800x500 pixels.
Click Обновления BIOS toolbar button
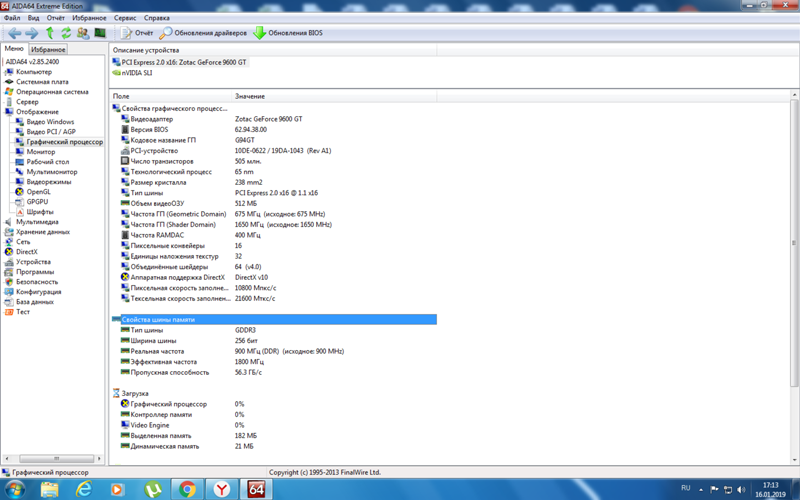(x=288, y=33)
